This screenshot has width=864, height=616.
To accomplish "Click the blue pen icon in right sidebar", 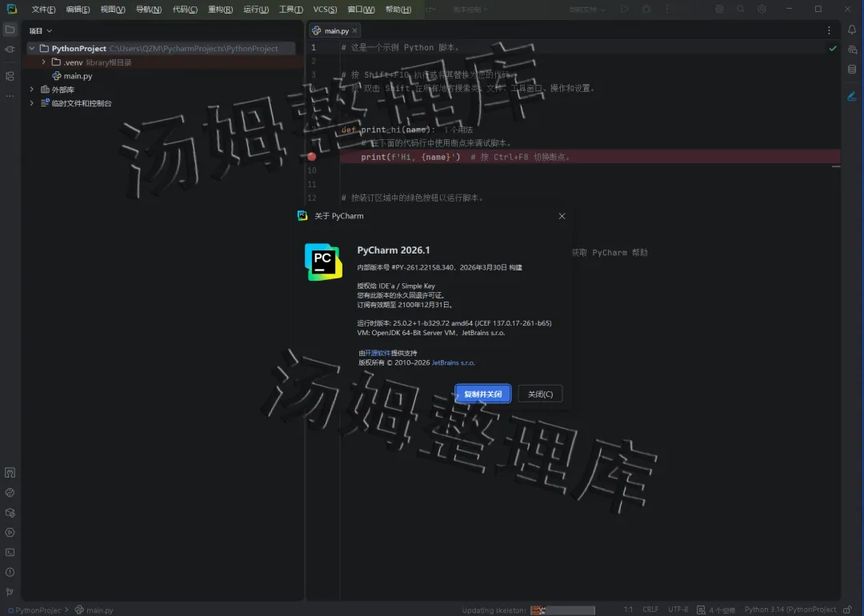I will pyautogui.click(x=852, y=97).
